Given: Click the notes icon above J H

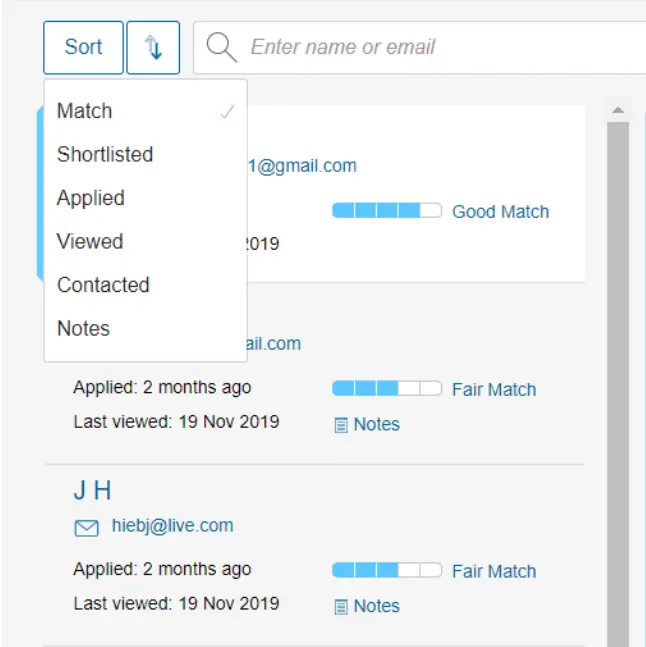Looking at the screenshot, I should (x=341, y=425).
